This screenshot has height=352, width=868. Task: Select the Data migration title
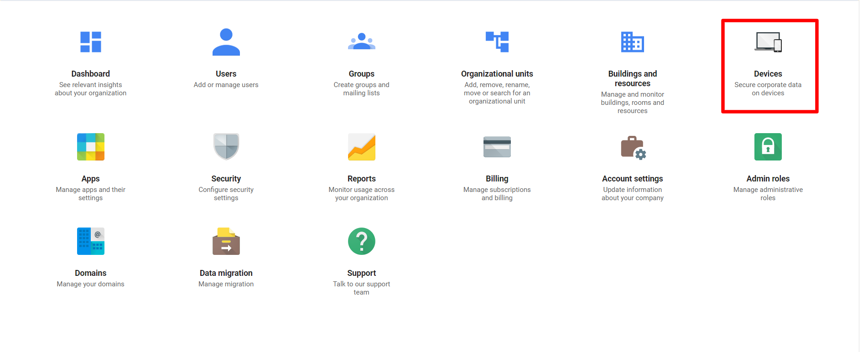(226, 273)
